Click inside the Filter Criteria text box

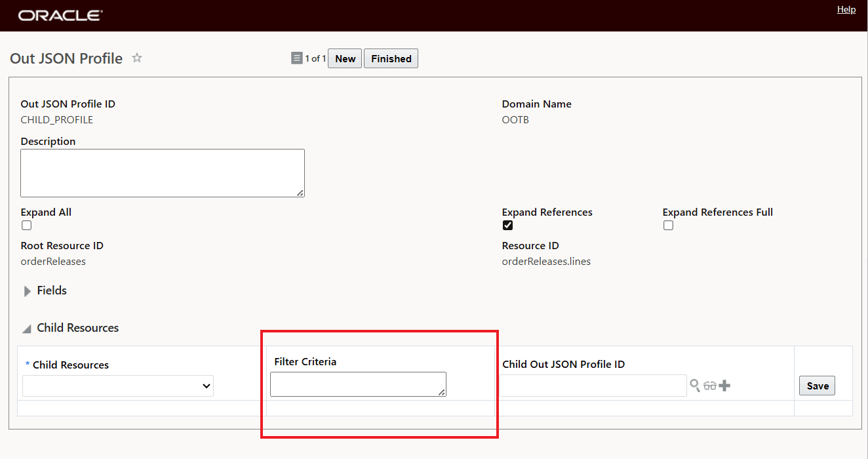pyautogui.click(x=358, y=384)
